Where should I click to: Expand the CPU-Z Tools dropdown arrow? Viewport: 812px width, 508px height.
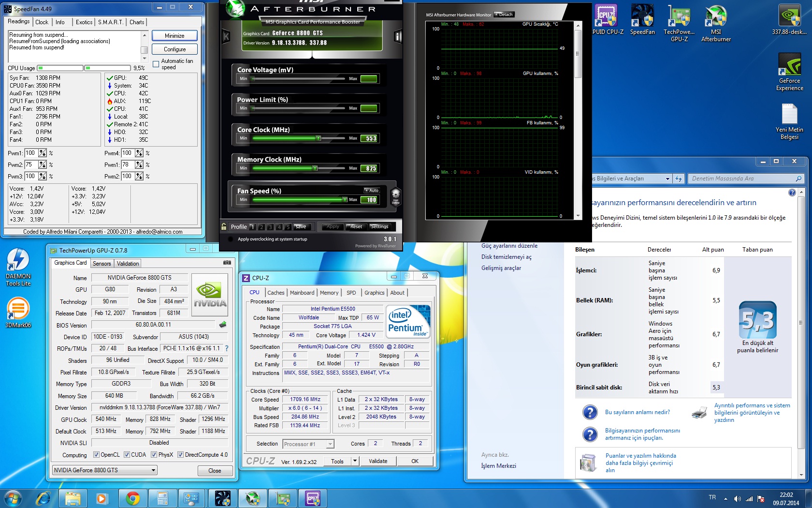(355, 461)
